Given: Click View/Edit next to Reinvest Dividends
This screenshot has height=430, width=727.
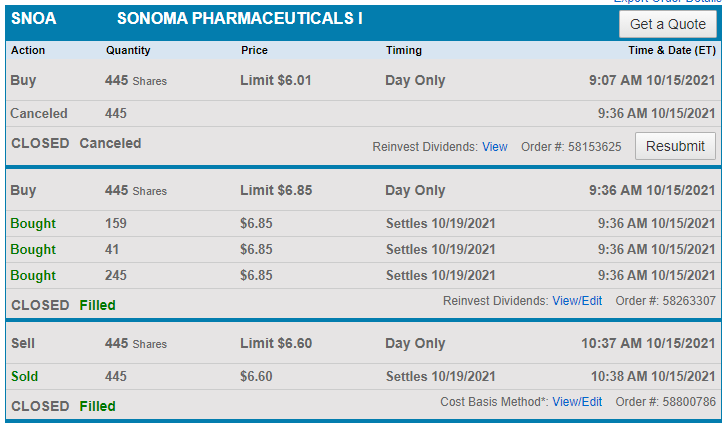Looking at the screenshot, I should (x=577, y=300).
